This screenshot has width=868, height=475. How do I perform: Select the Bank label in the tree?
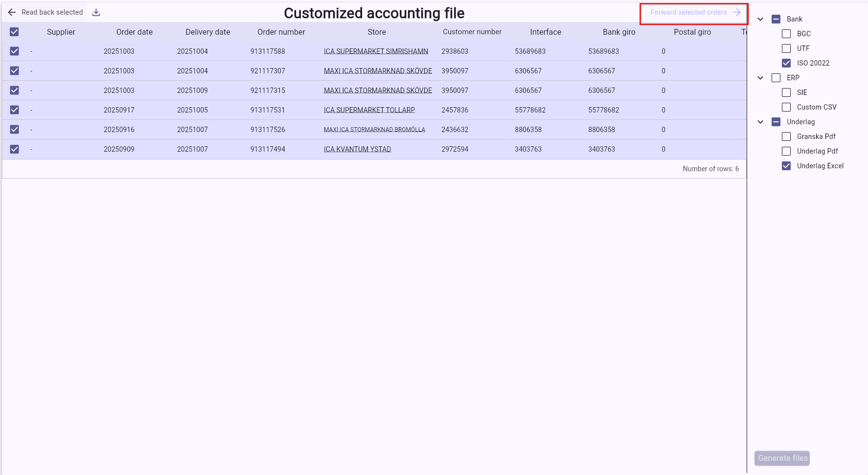[795, 19]
